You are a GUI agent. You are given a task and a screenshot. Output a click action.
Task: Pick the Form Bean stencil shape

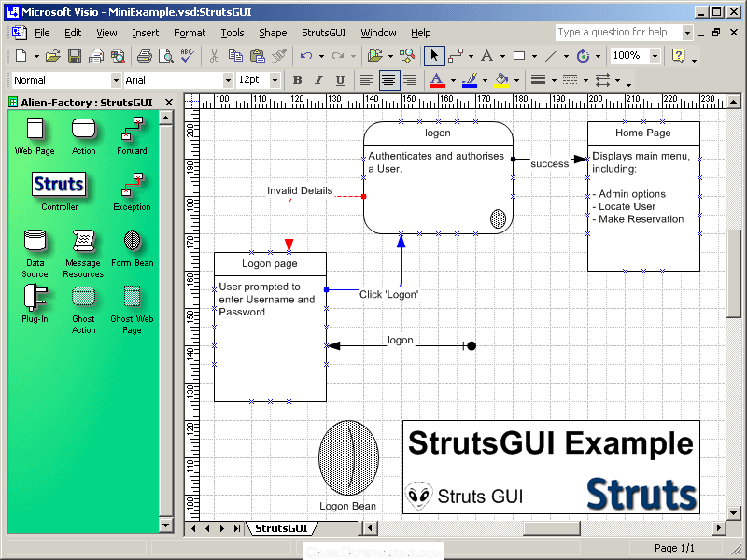coord(132,247)
